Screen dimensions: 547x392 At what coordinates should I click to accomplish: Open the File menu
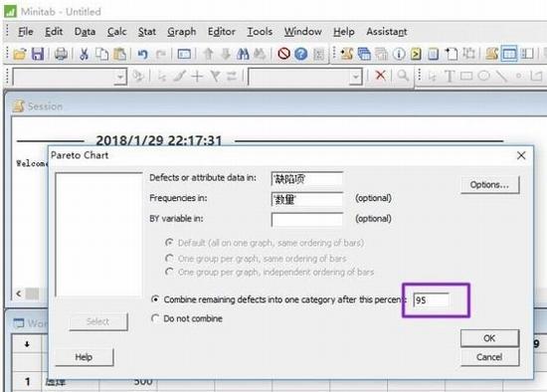(x=26, y=32)
